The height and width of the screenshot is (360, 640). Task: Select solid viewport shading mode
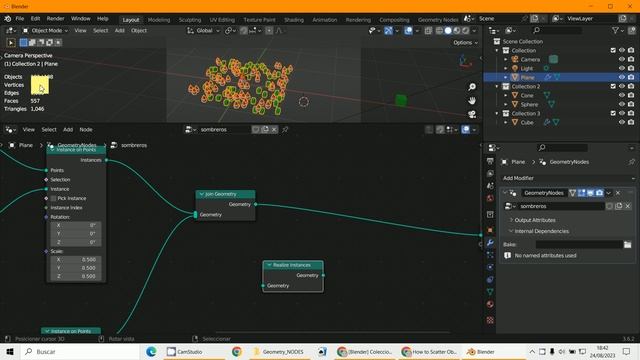pos(448,31)
